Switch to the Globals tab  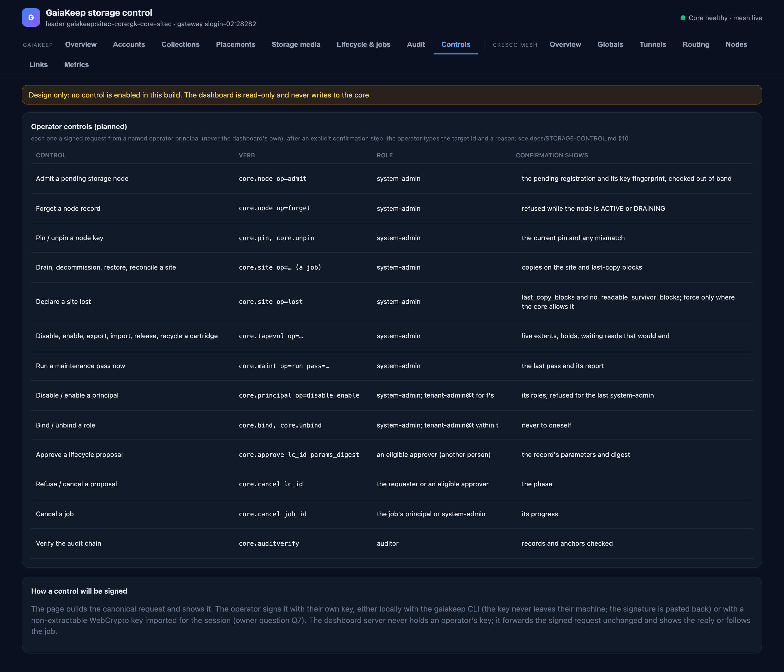(610, 44)
